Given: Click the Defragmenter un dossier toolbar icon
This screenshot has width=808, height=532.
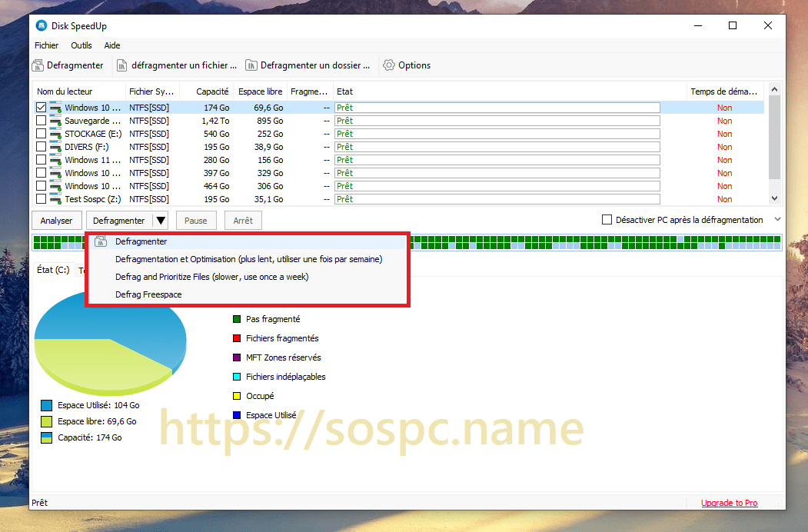Looking at the screenshot, I should [x=251, y=65].
